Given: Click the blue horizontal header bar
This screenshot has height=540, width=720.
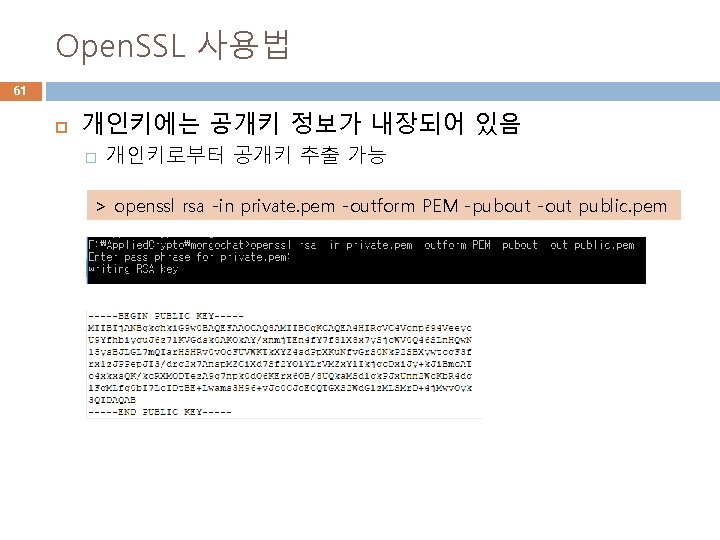Looking at the screenshot, I should pos(383,91).
